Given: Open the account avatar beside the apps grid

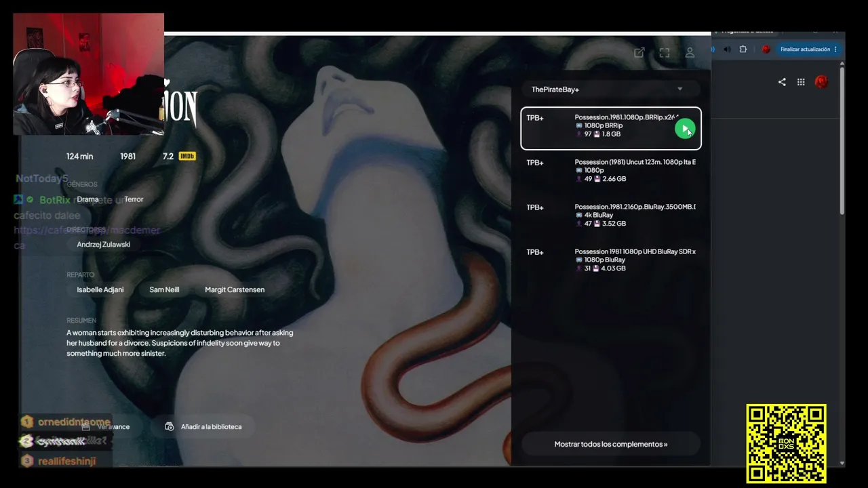Looking at the screenshot, I should [821, 82].
